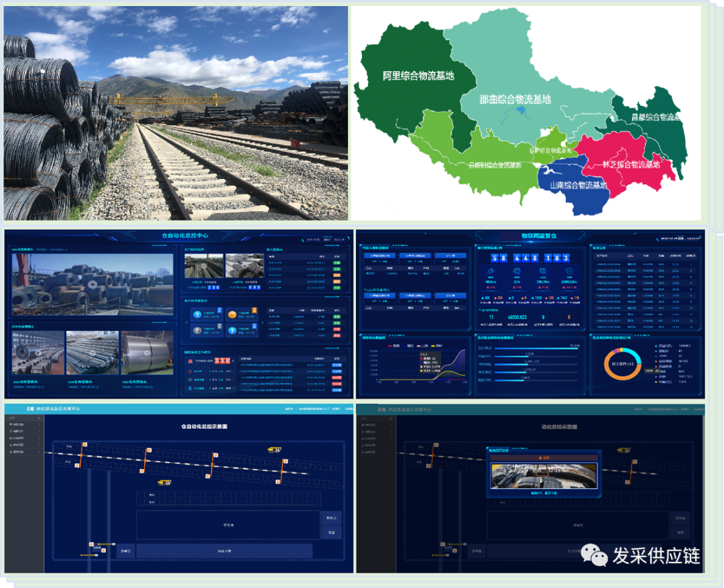The image size is (724, 588).
Task: Open the gate OCR rebar bundle photo
Action: coord(204,266)
